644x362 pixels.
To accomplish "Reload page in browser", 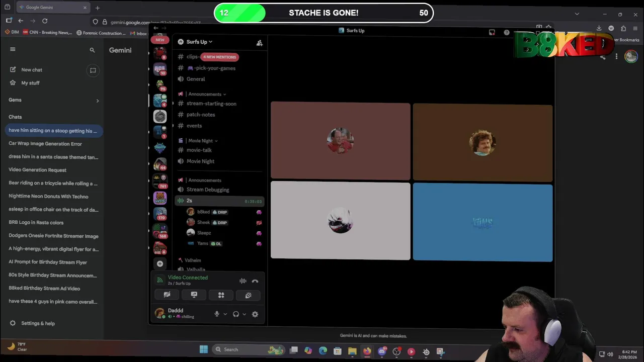I will click(x=45, y=21).
